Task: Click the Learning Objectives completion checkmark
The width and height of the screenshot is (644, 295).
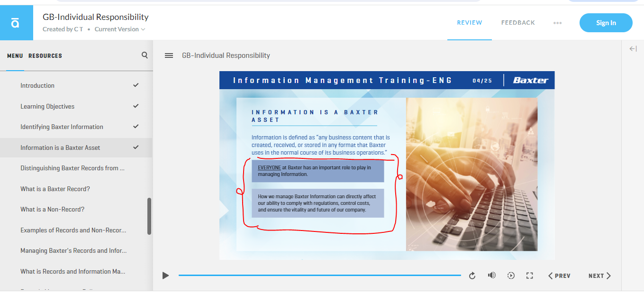Action: tap(136, 106)
